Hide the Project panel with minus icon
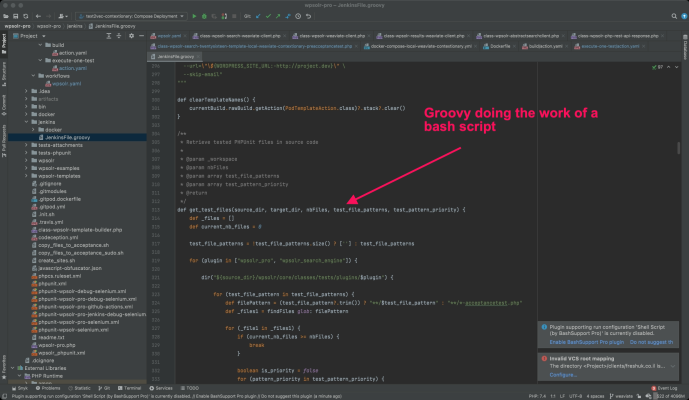Screen dimensions: 689x400 pyautogui.click(x=141, y=36)
